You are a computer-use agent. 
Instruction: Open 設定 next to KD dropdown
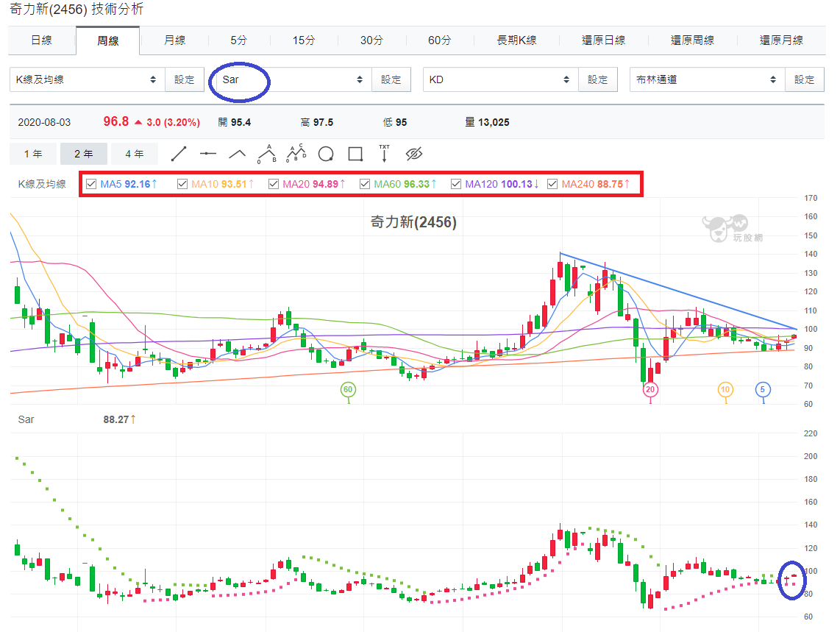598,79
